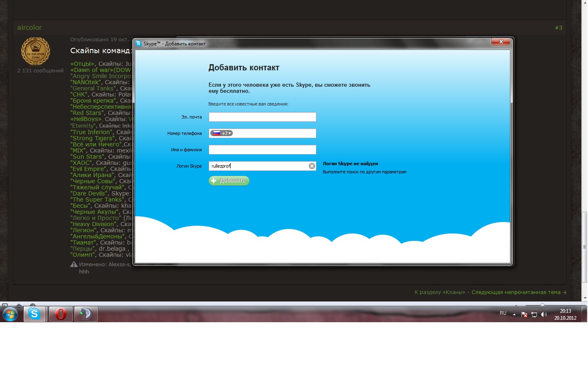Click the green Добавить button
Viewport: 588px width, 368px height.
click(x=229, y=181)
